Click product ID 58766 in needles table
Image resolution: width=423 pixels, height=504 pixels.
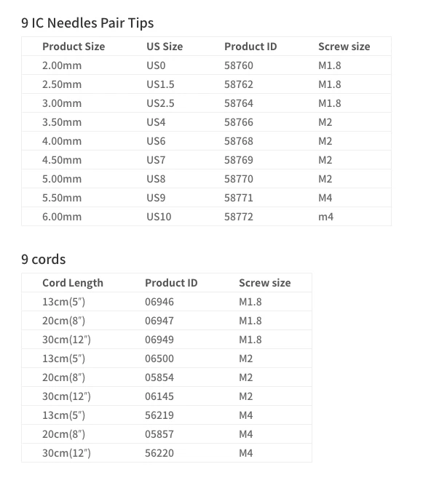[239, 122]
